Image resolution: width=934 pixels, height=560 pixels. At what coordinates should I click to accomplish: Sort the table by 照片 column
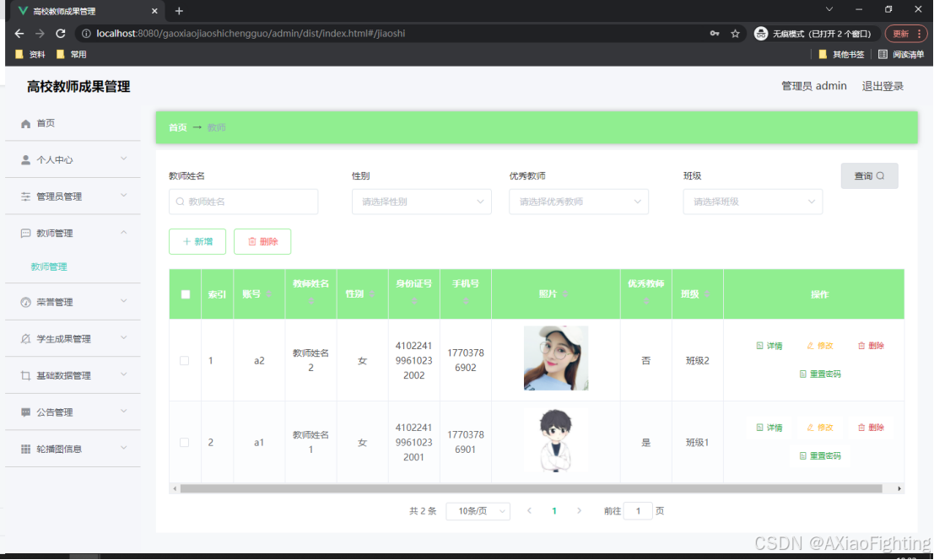click(565, 294)
